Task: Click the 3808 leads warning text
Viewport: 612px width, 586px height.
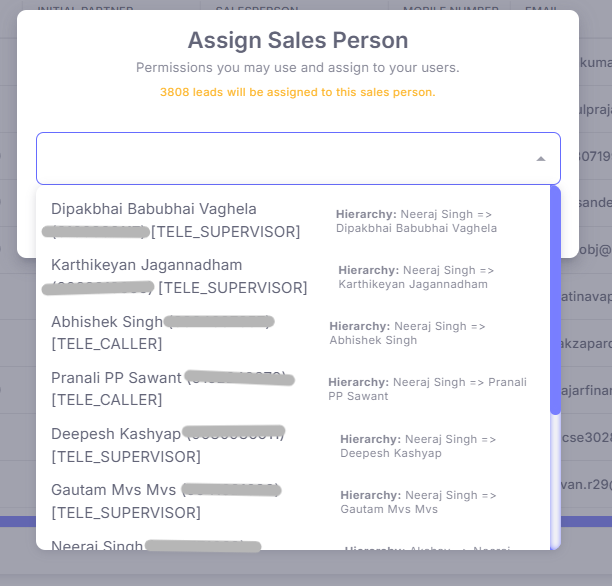Action: 298,92
